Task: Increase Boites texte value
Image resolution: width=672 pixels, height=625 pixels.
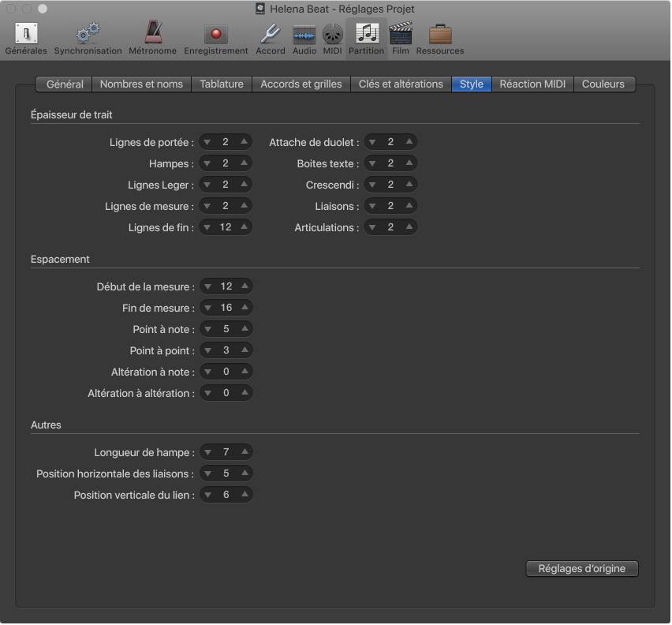Action: pos(409,163)
